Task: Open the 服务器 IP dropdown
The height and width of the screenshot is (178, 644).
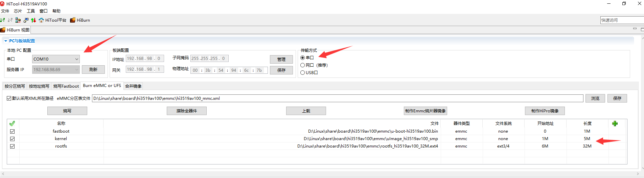Action: tap(56, 69)
